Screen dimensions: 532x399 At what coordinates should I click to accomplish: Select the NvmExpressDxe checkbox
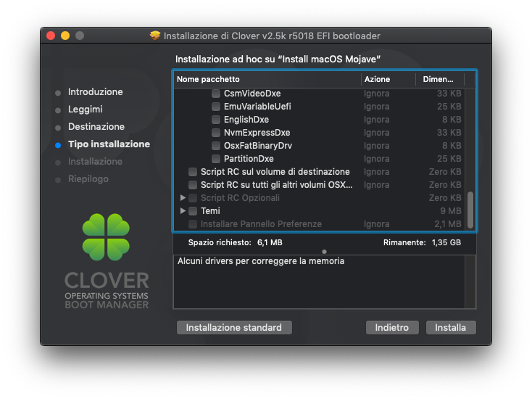click(216, 133)
